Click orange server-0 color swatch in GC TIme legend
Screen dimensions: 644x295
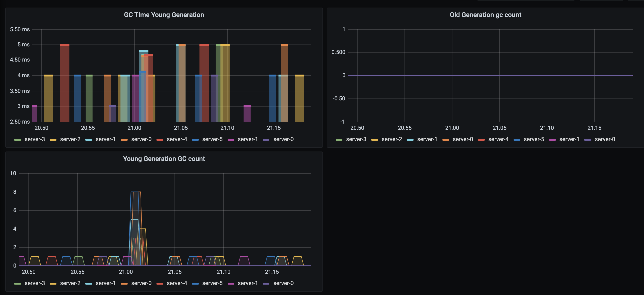[x=124, y=140]
